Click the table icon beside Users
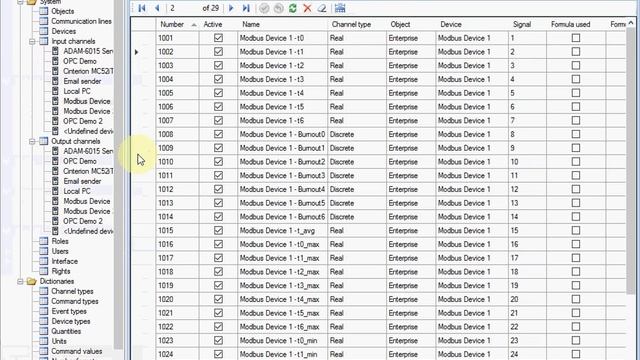The image size is (640, 360). point(44,251)
